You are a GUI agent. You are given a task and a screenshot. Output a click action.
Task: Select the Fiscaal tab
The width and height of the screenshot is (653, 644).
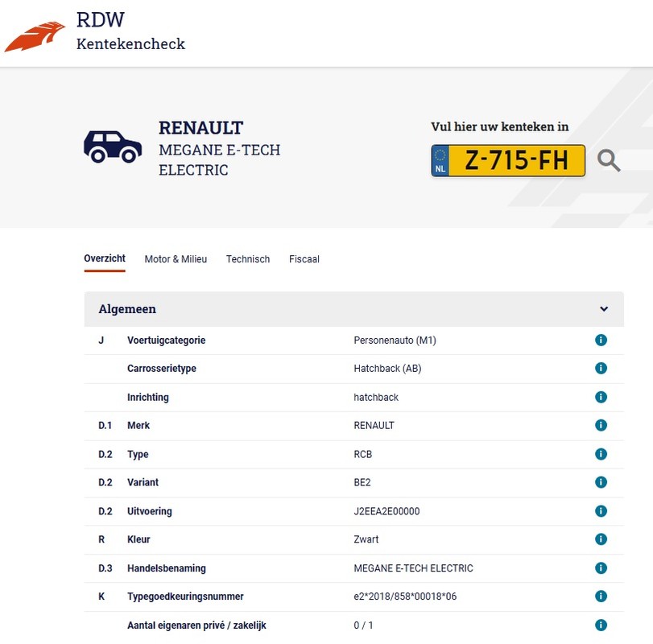coord(304,259)
